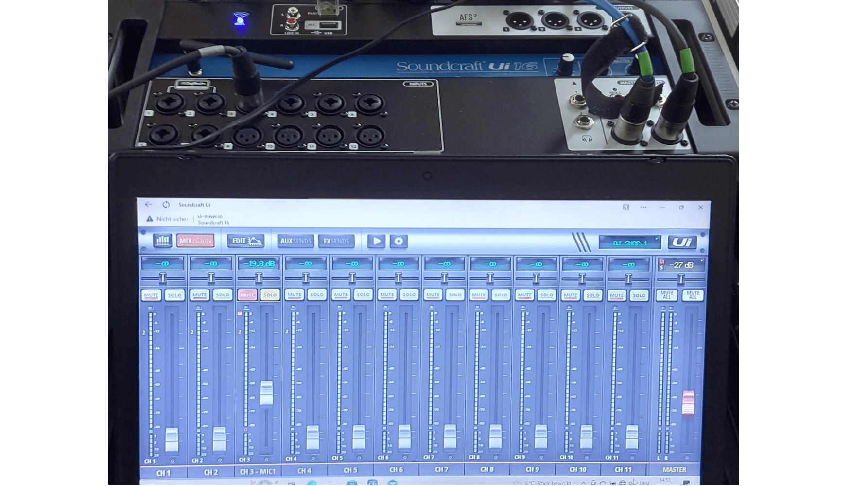
Task: Click the small icon beside CH 4 label
Action: (313, 458)
